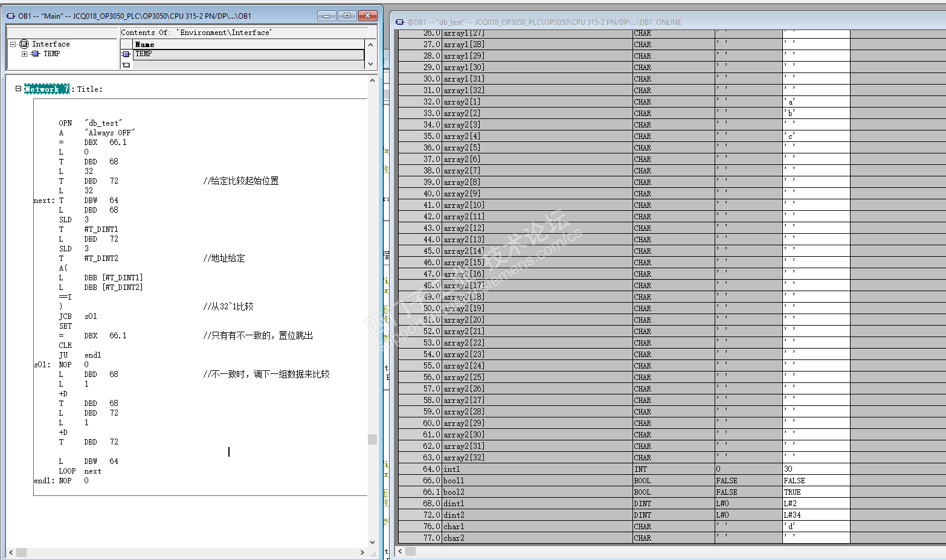Collapse Network 7 with its minus box

pos(18,88)
